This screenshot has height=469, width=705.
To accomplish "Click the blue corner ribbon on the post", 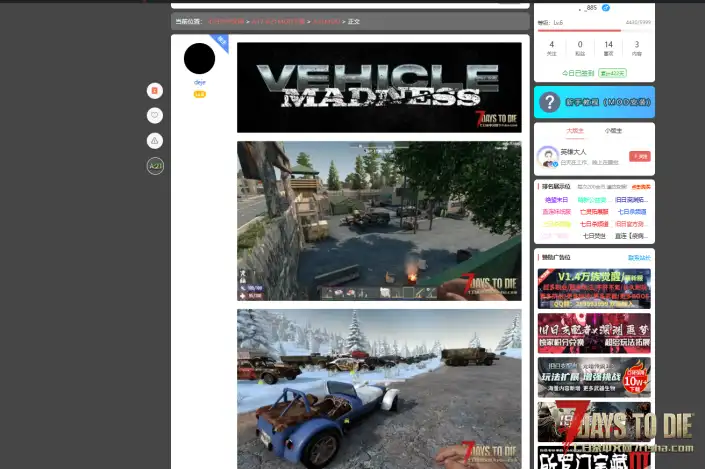I will [x=221, y=41].
